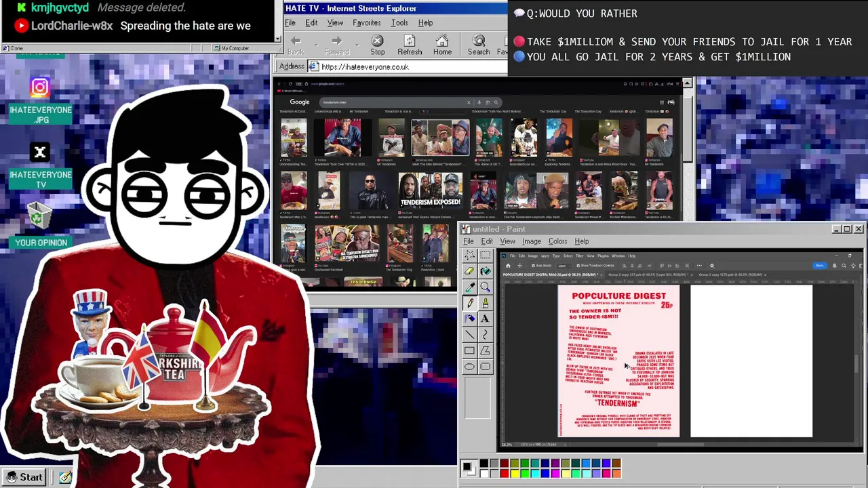Click the Google logo on the search page
The height and width of the screenshot is (488, 868).
299,102
